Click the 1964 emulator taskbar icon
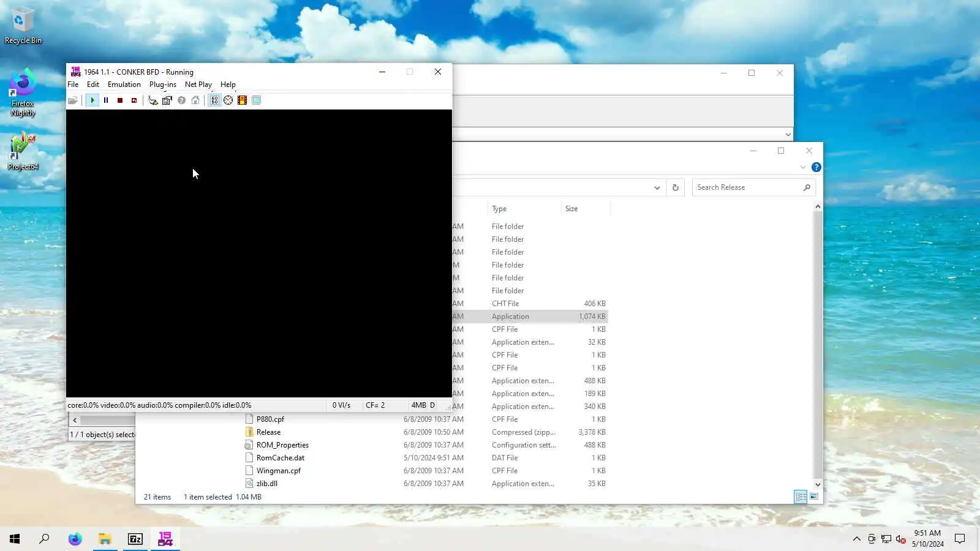This screenshot has width=980, height=551. coord(165,539)
